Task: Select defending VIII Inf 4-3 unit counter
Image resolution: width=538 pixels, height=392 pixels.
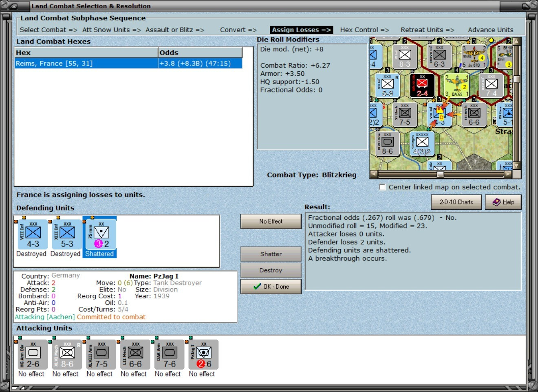Action: pos(33,234)
